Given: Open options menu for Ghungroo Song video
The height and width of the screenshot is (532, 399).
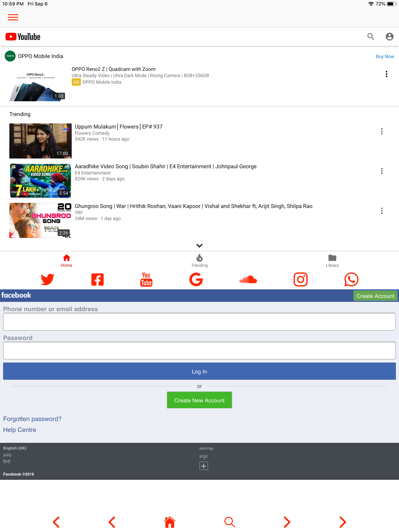Looking at the screenshot, I should coord(381,211).
